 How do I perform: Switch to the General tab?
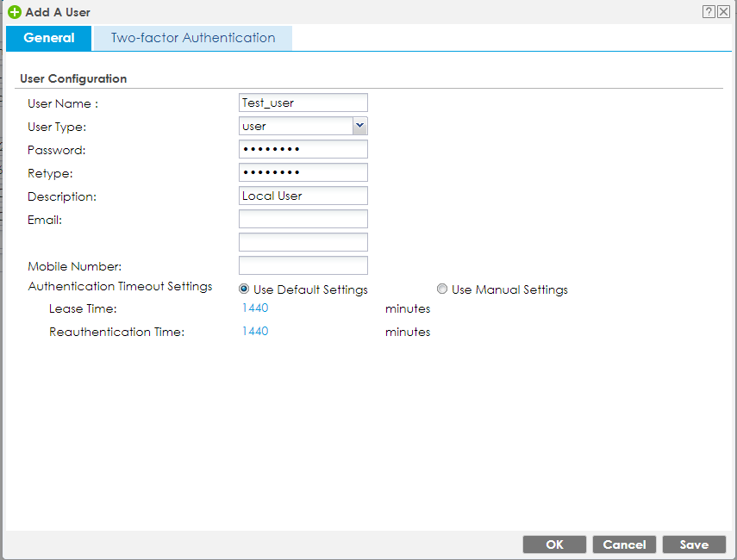point(48,38)
